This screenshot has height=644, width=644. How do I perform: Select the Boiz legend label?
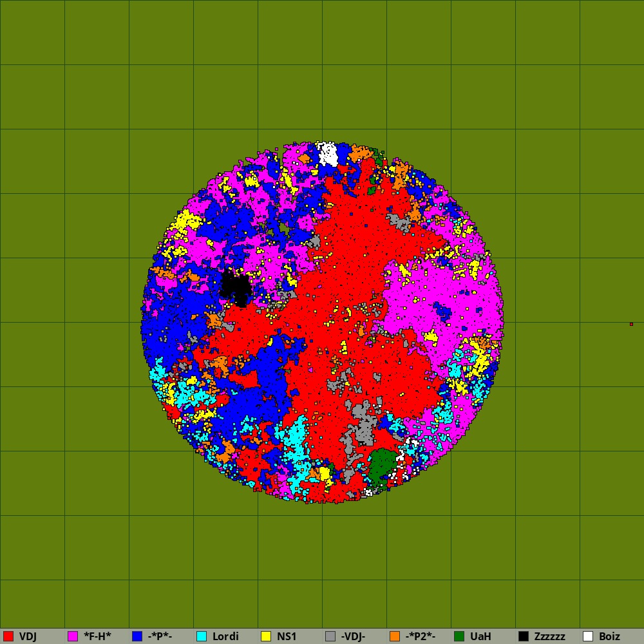pyautogui.click(x=609, y=637)
